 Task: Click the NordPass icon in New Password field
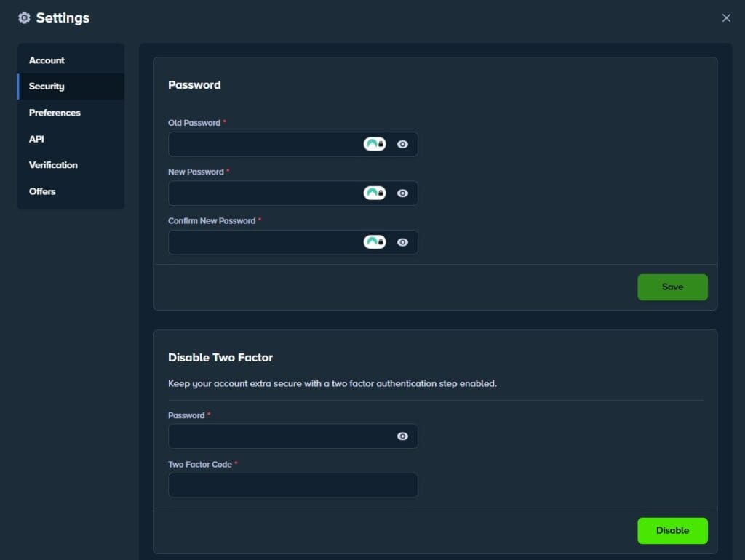(x=375, y=193)
